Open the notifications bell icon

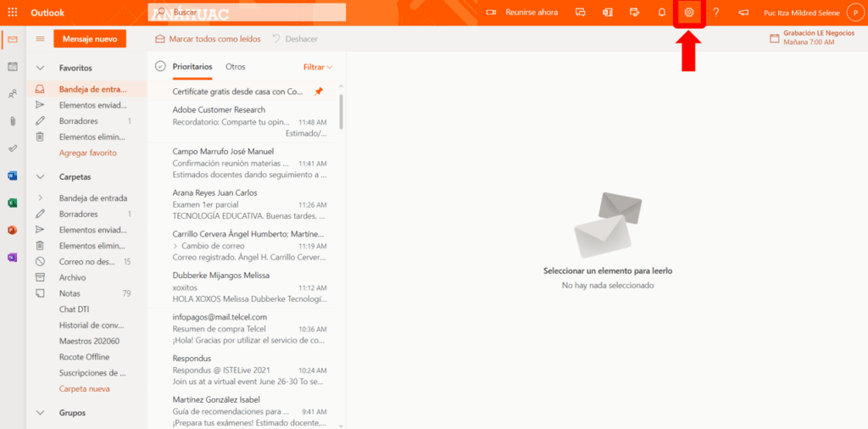(x=661, y=13)
